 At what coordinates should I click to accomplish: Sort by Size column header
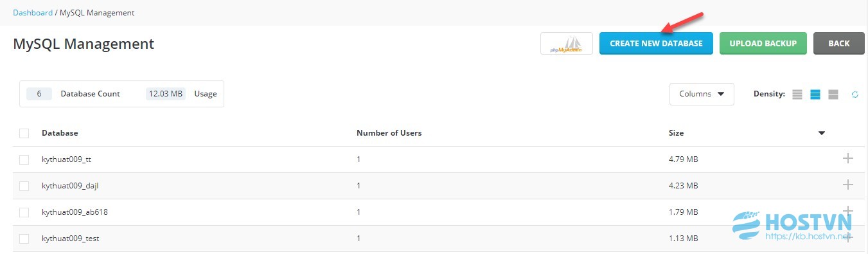[x=676, y=133]
